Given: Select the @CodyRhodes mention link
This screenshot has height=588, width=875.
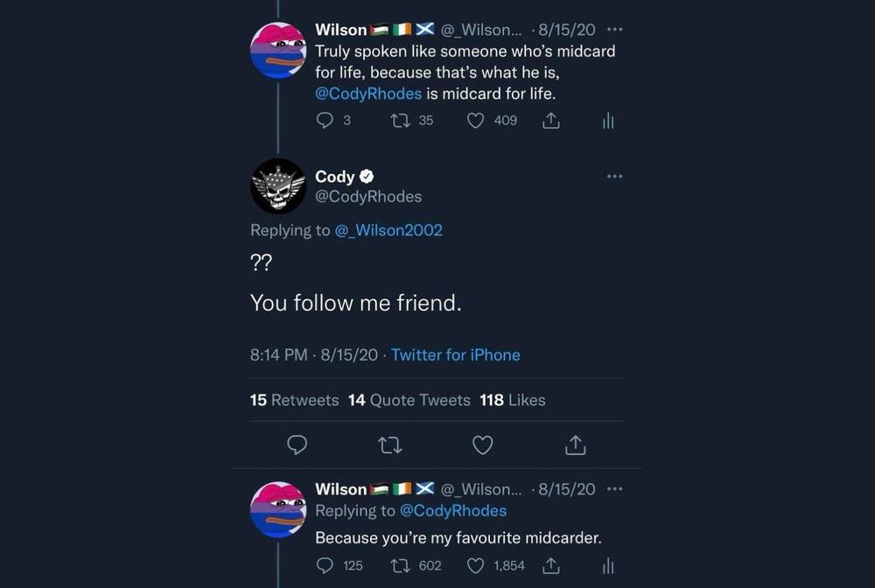Looking at the screenshot, I should 367,94.
